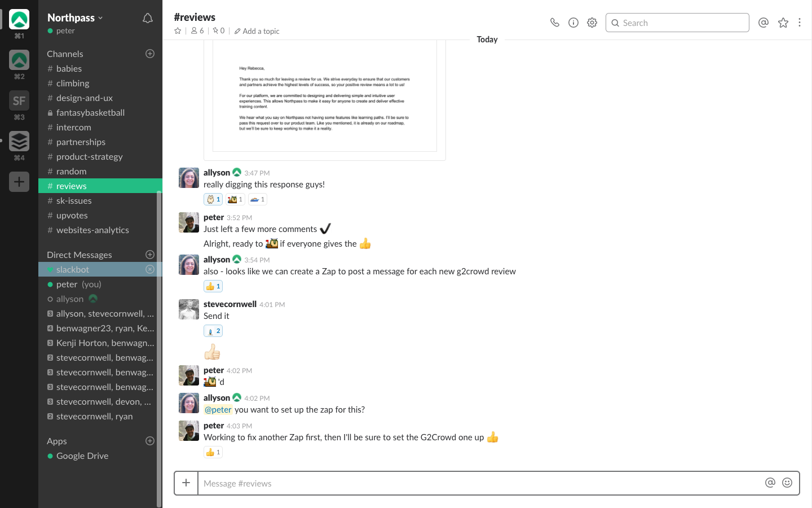812x508 pixels.
Task: Open the websites-analytics channel
Action: point(92,230)
